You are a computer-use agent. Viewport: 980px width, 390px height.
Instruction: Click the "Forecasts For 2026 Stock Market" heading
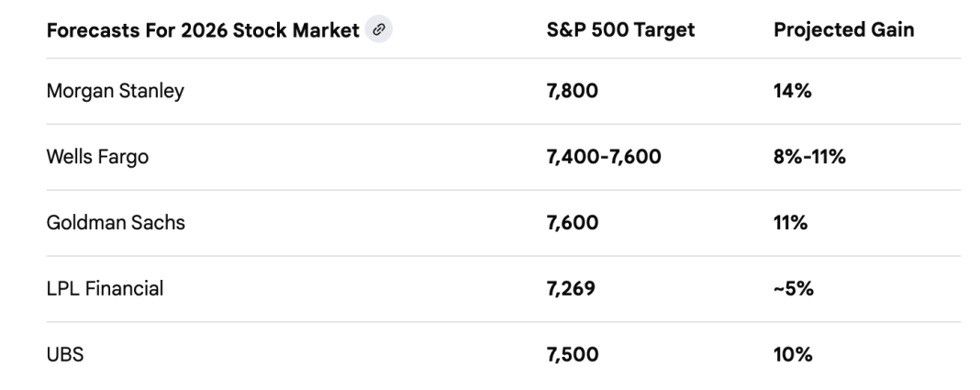(202, 29)
